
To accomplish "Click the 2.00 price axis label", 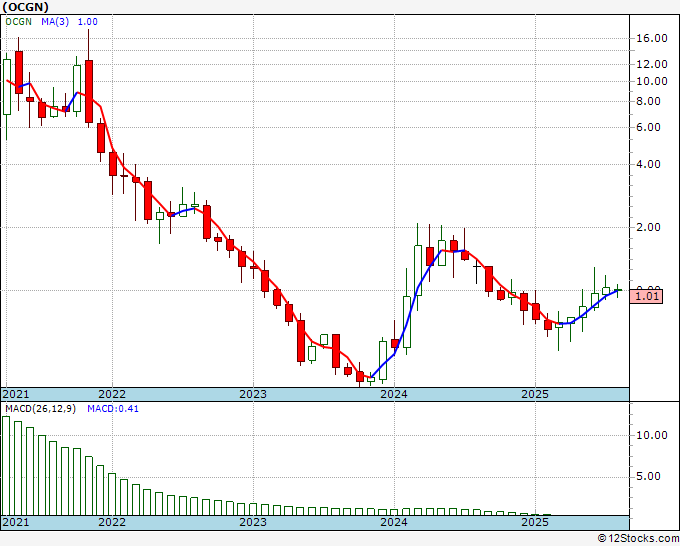I will (648, 227).
